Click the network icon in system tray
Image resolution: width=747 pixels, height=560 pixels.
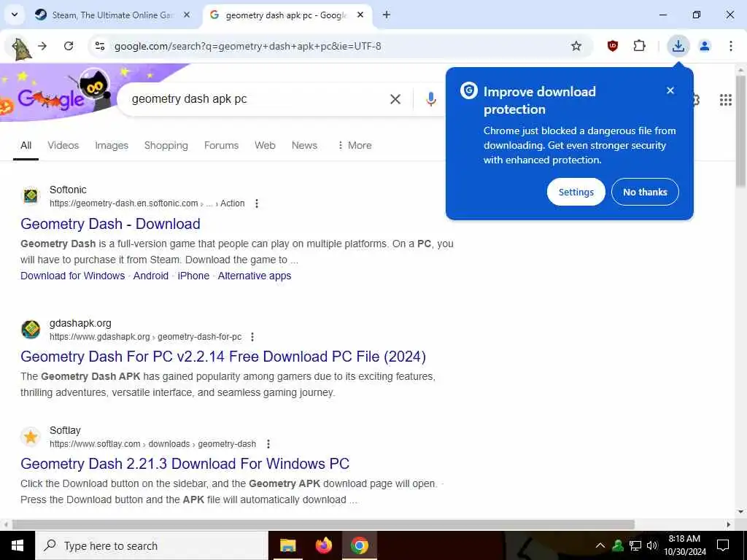point(635,545)
